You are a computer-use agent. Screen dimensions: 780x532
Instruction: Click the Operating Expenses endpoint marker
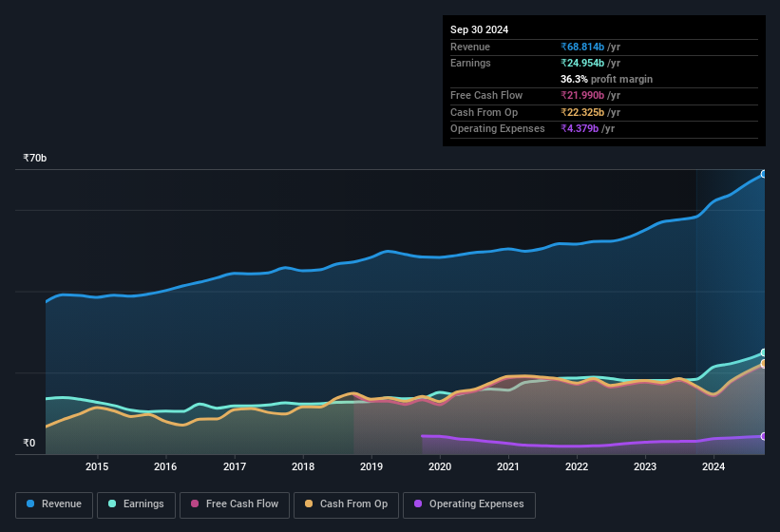(x=764, y=436)
